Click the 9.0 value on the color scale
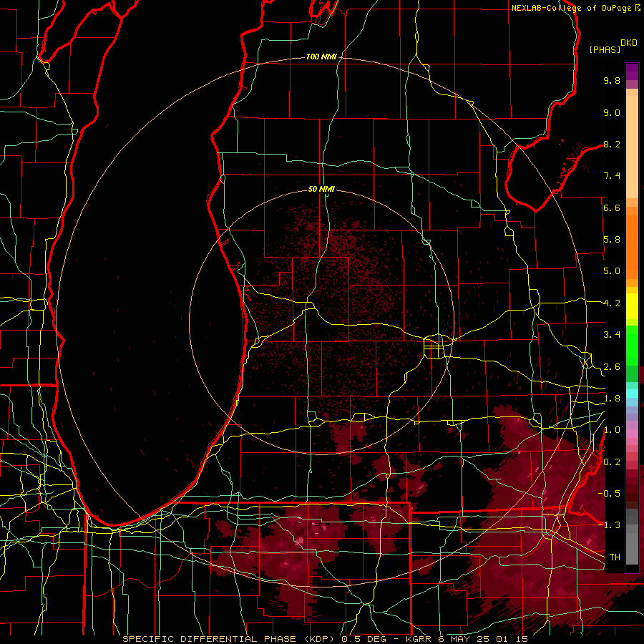 click(x=612, y=112)
